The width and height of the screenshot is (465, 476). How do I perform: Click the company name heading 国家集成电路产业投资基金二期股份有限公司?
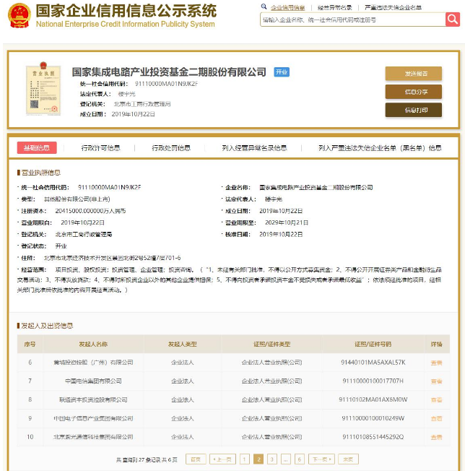(x=169, y=72)
